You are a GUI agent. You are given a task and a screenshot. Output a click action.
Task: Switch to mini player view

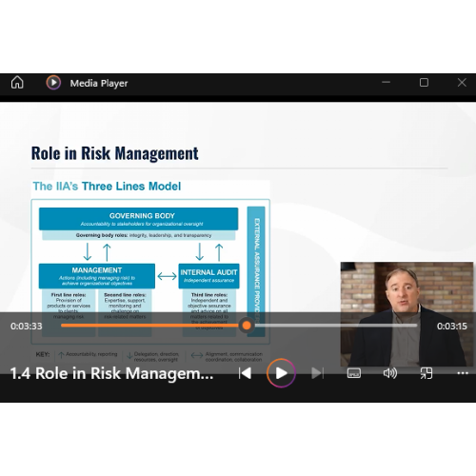pyautogui.click(x=426, y=373)
